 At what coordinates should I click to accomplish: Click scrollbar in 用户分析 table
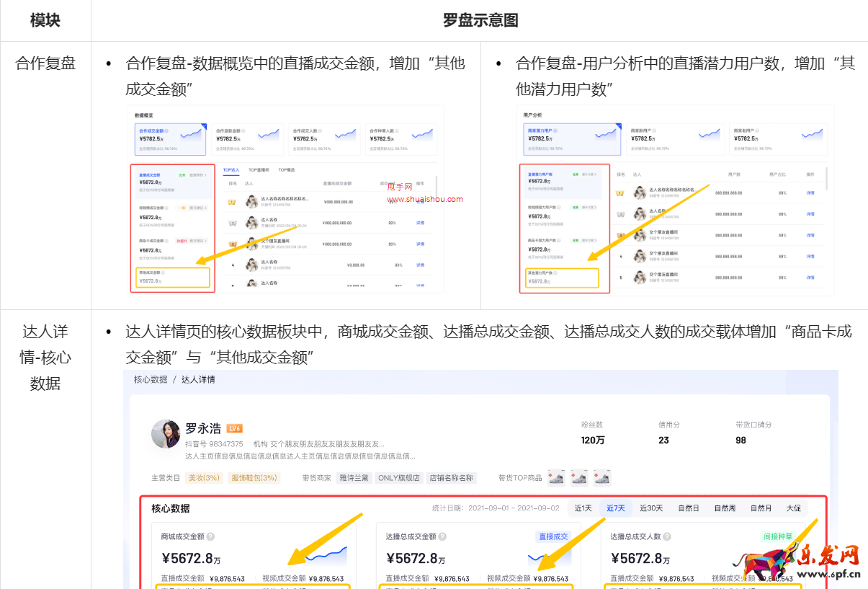click(x=827, y=180)
